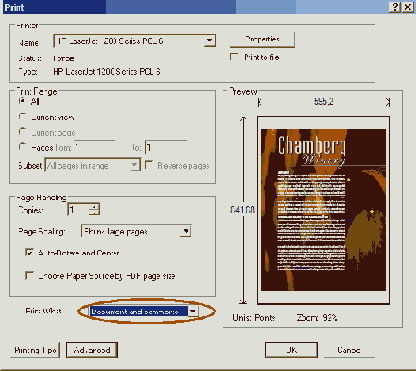
Task: Click the Chambery page preview thumbnail
Action: pyautogui.click(x=323, y=210)
